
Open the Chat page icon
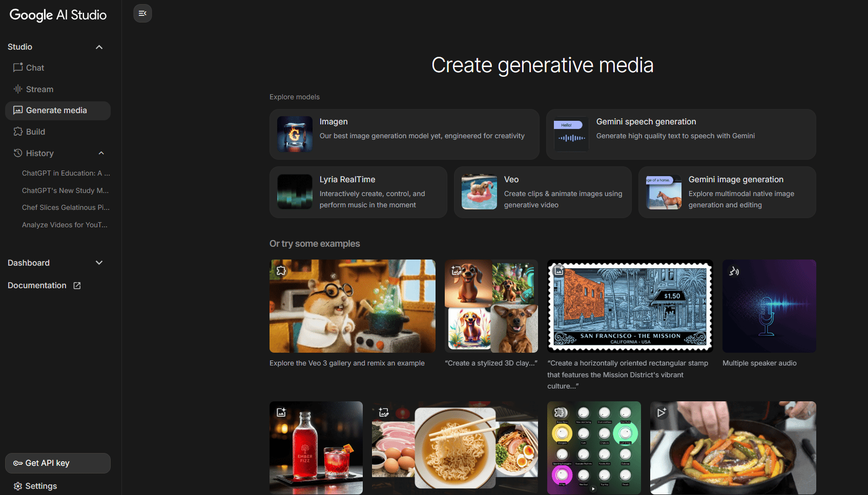point(18,68)
